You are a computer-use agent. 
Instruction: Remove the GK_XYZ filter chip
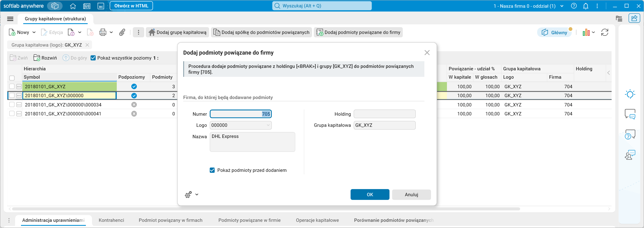87,45
